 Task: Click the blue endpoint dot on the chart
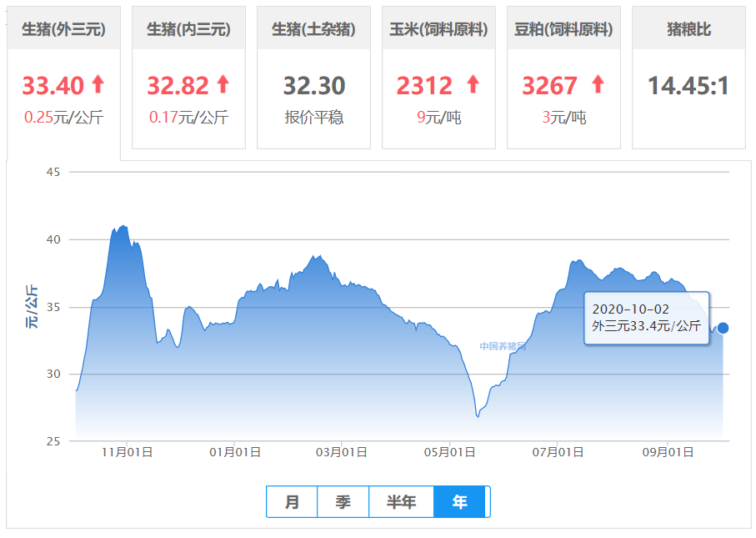tap(723, 328)
